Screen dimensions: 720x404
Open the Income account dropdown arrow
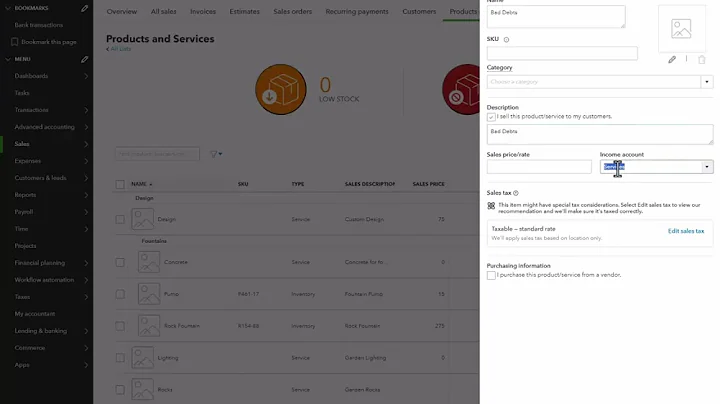707,167
